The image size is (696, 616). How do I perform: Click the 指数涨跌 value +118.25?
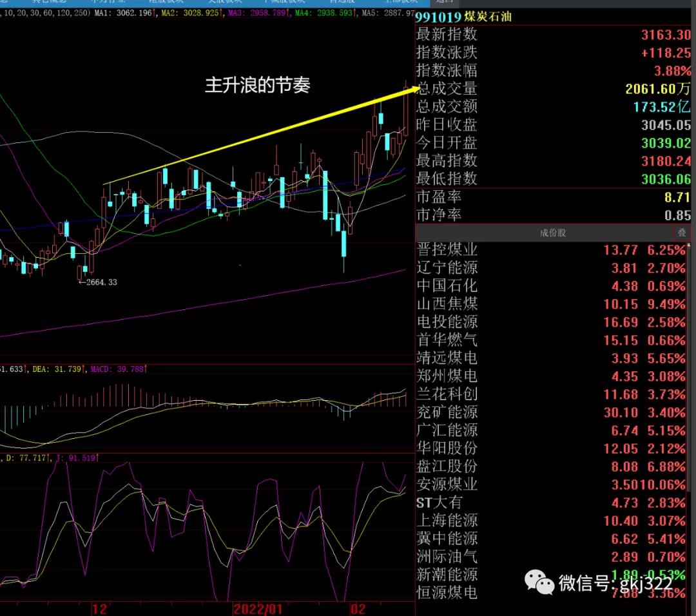(x=666, y=53)
